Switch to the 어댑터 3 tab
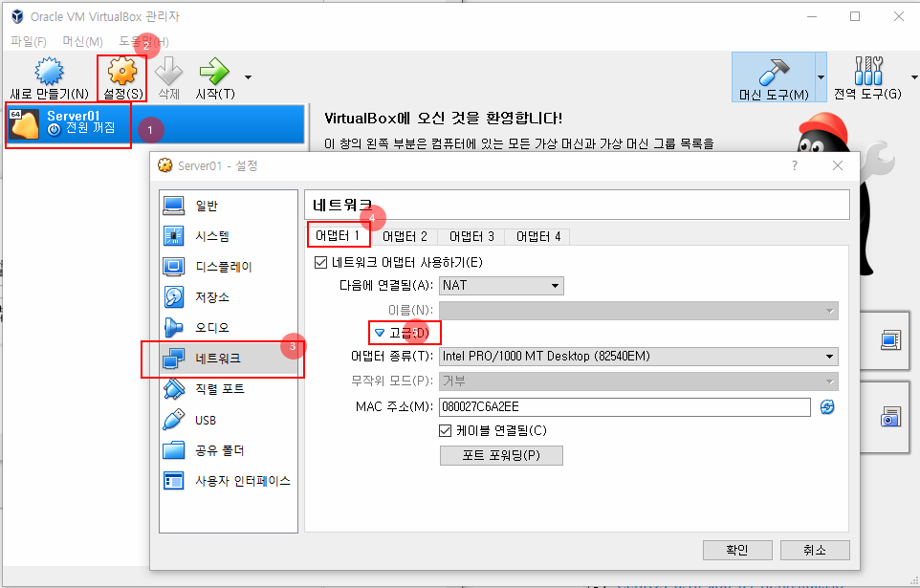This screenshot has height=588, width=920. pyautogui.click(x=471, y=236)
